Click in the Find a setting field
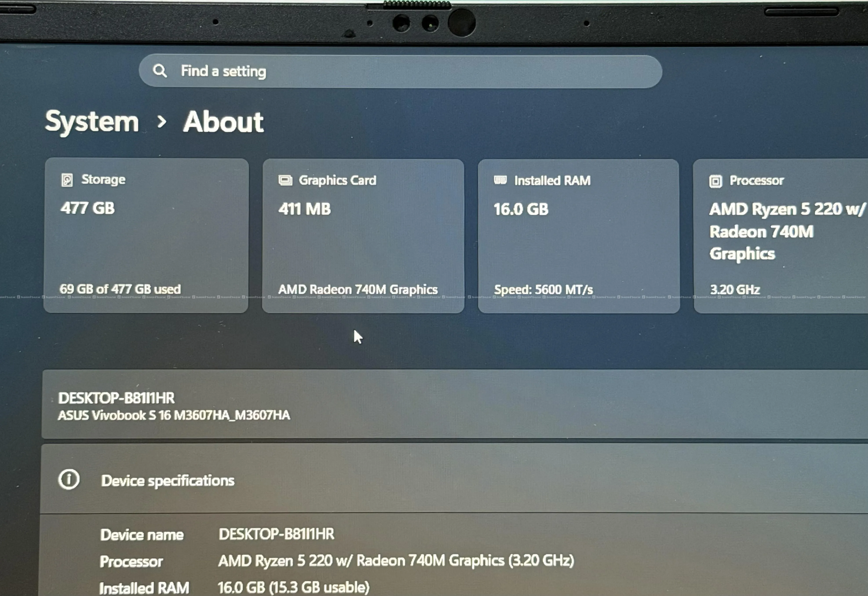 (400, 71)
